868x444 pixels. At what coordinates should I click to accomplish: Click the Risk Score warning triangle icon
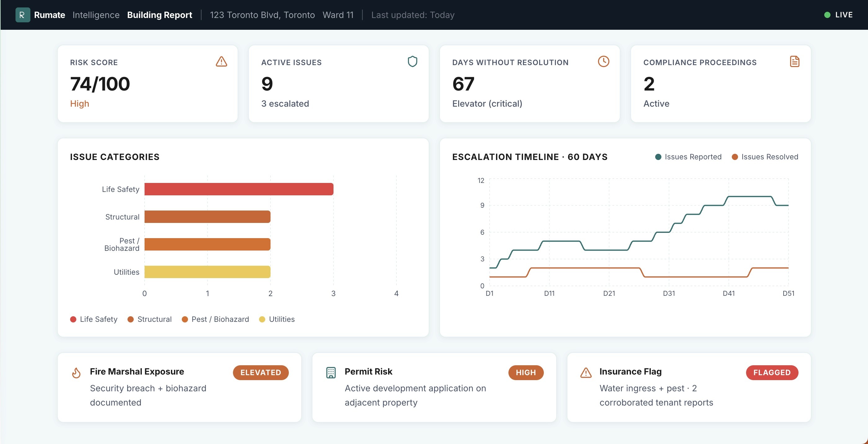(221, 62)
